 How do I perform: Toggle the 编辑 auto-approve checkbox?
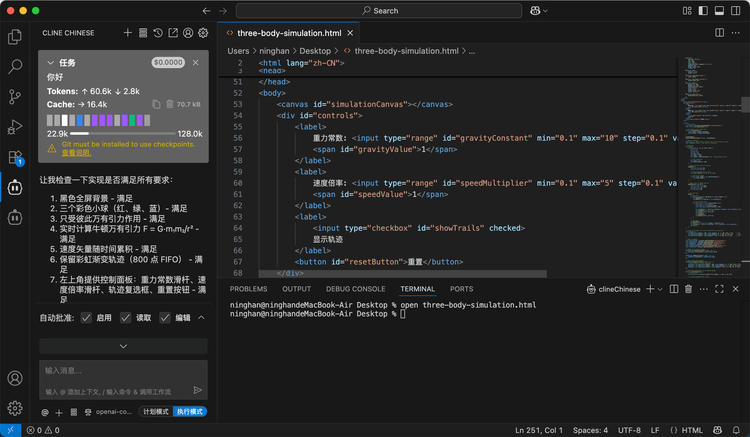(x=165, y=317)
